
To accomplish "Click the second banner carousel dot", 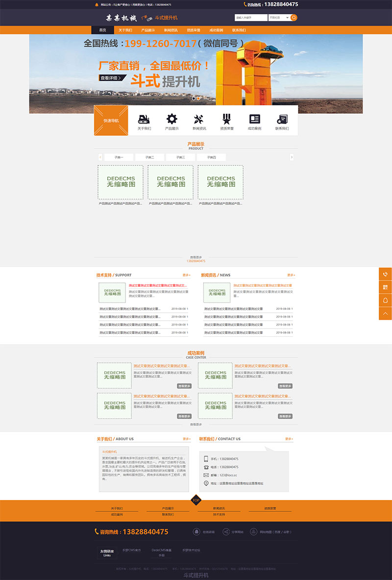I will click(x=199, y=99).
